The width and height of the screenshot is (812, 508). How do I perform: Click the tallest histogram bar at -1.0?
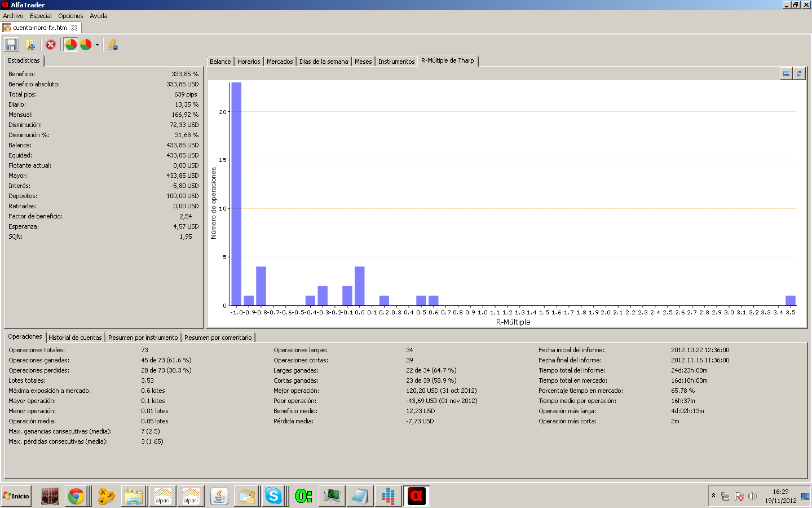(x=236, y=192)
